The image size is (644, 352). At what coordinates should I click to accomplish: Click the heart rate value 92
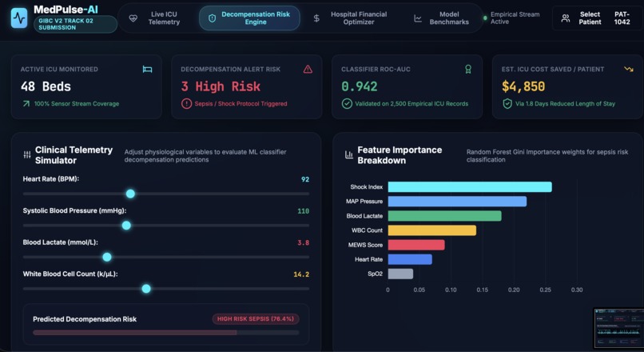pyautogui.click(x=305, y=179)
